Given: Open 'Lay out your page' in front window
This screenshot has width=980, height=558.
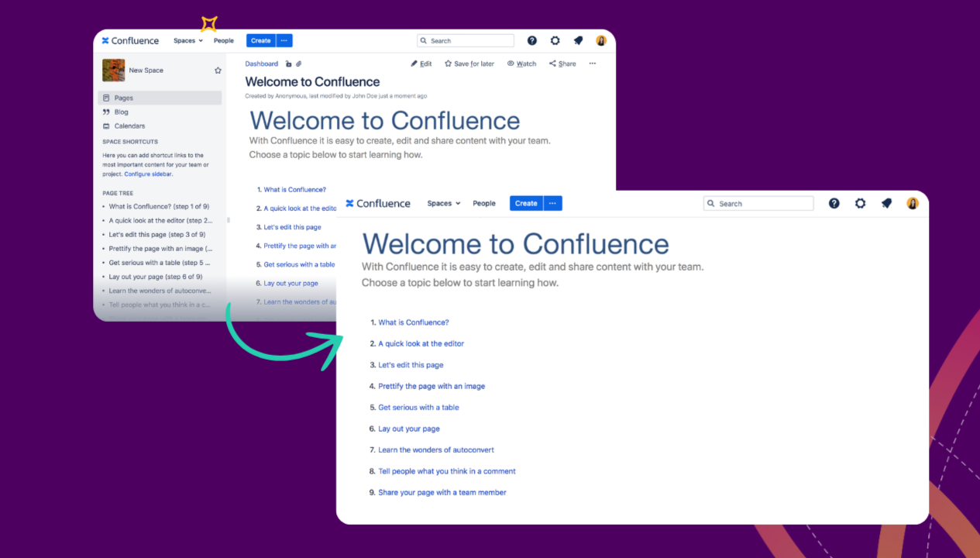Looking at the screenshot, I should (409, 429).
